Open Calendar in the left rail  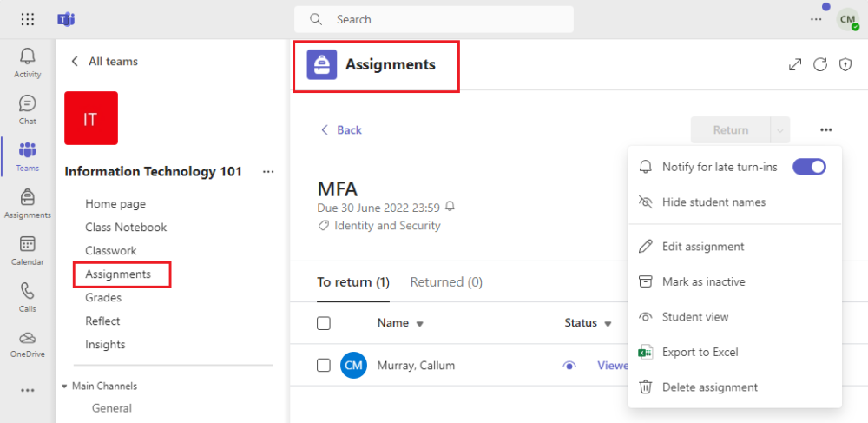[27, 250]
